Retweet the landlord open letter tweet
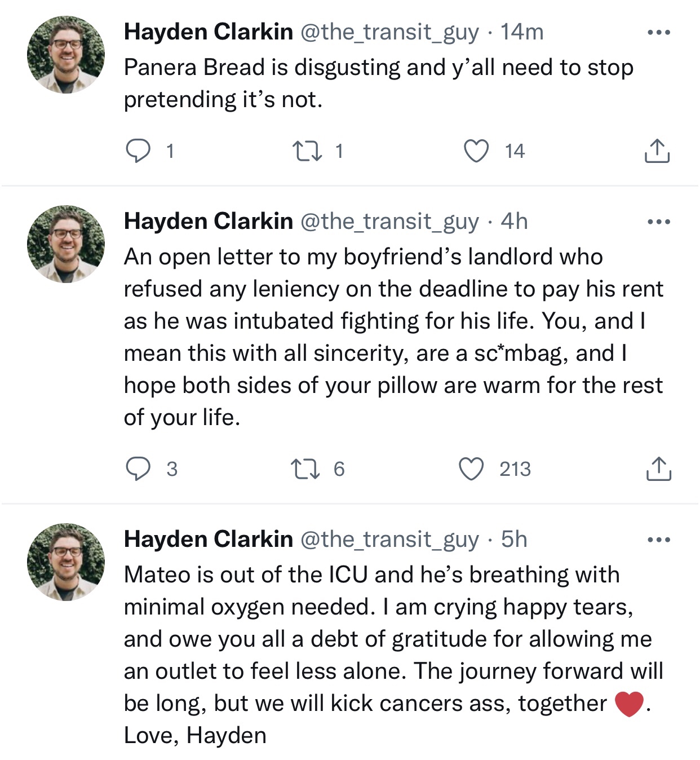 305,469
